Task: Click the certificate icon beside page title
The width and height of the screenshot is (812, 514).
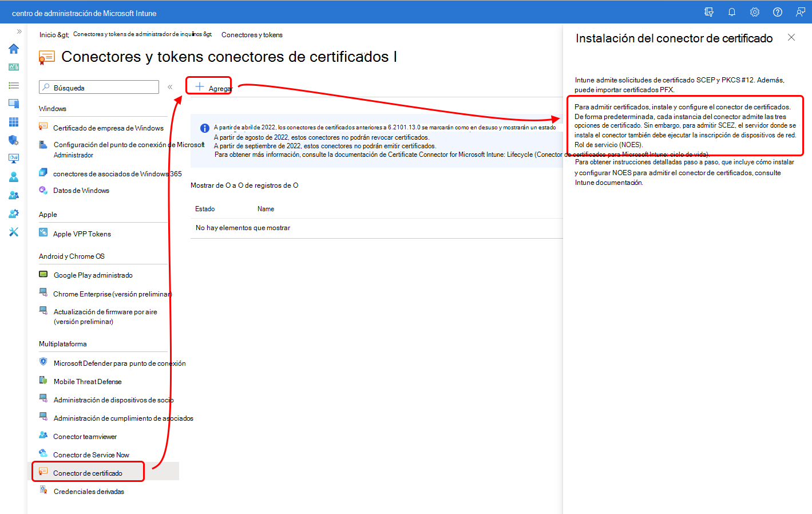Action: [46, 57]
